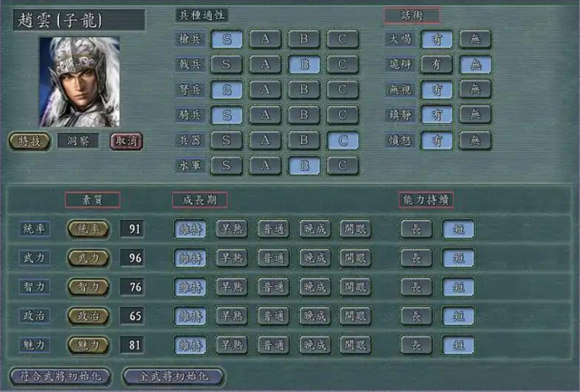The height and width of the screenshot is (392, 580).
Task: Click the 能力持續 header label
Action: coord(426,200)
